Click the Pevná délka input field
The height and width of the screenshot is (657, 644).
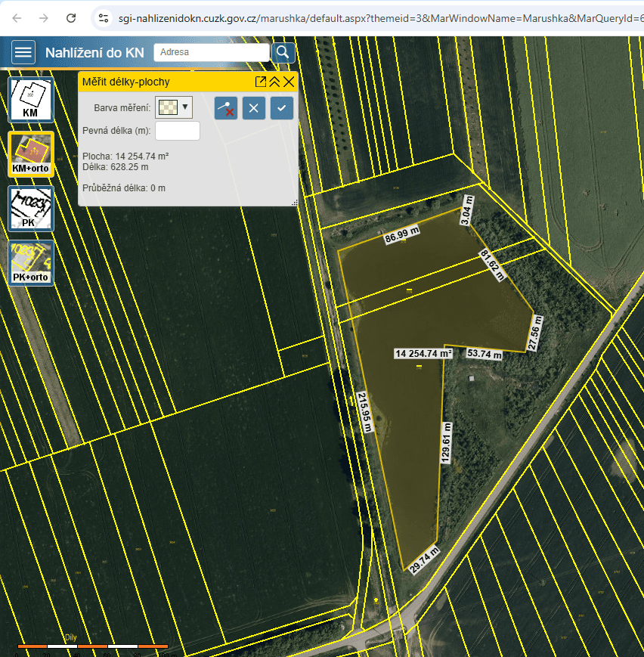coord(178,130)
